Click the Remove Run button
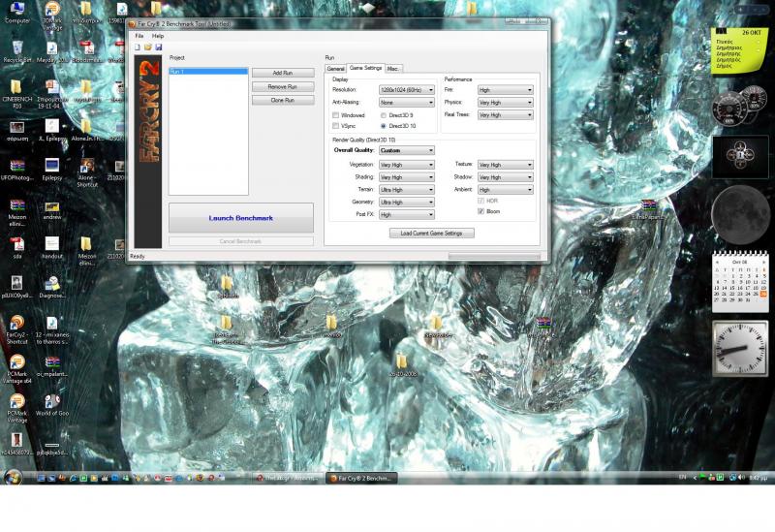The width and height of the screenshot is (775, 532). (283, 86)
